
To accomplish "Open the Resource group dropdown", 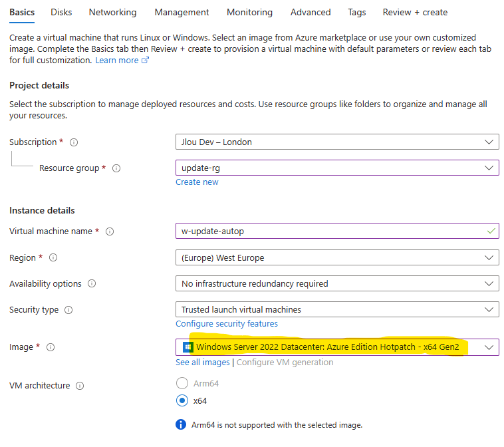I will tap(337, 168).
